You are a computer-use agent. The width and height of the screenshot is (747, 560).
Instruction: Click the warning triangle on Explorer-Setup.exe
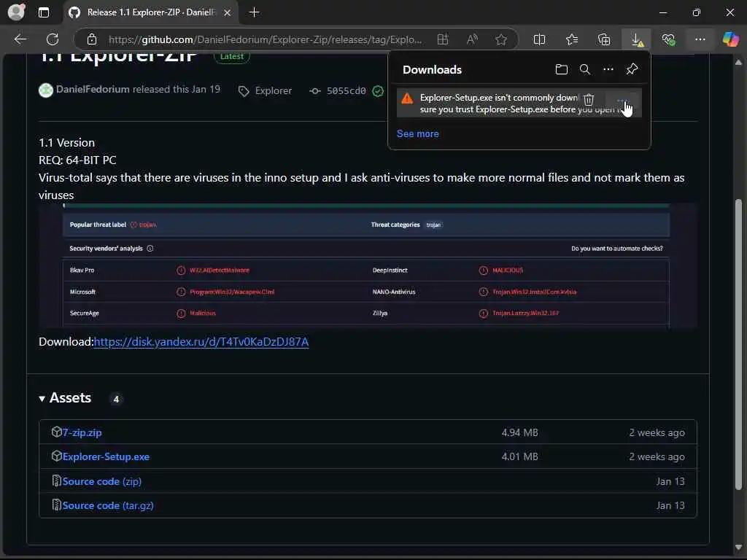pyautogui.click(x=407, y=98)
